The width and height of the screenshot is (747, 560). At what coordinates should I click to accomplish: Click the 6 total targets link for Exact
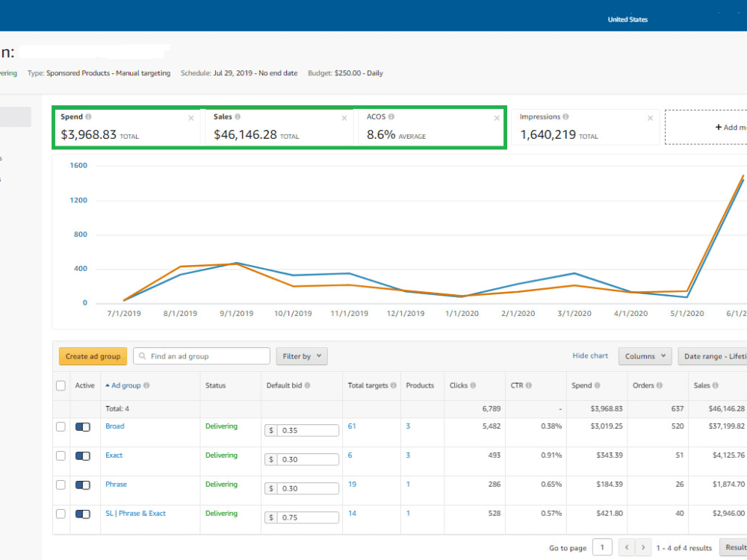click(x=350, y=455)
